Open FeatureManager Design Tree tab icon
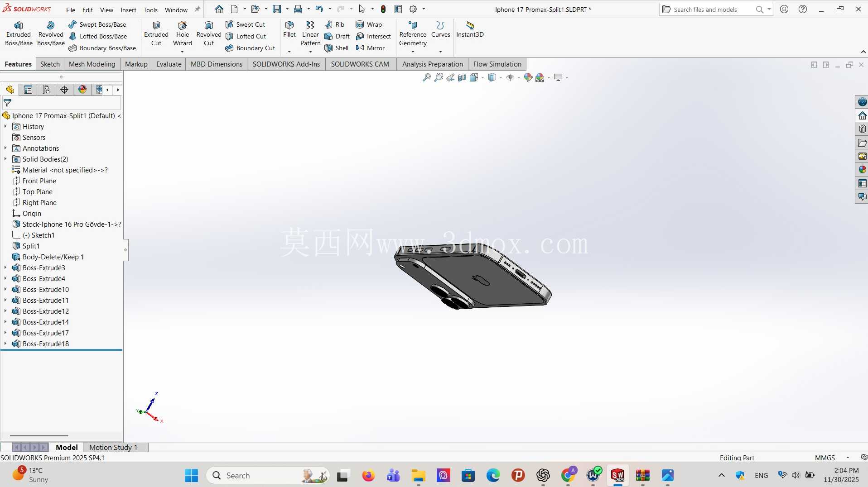Image resolution: width=868 pixels, height=487 pixels. pos(10,90)
